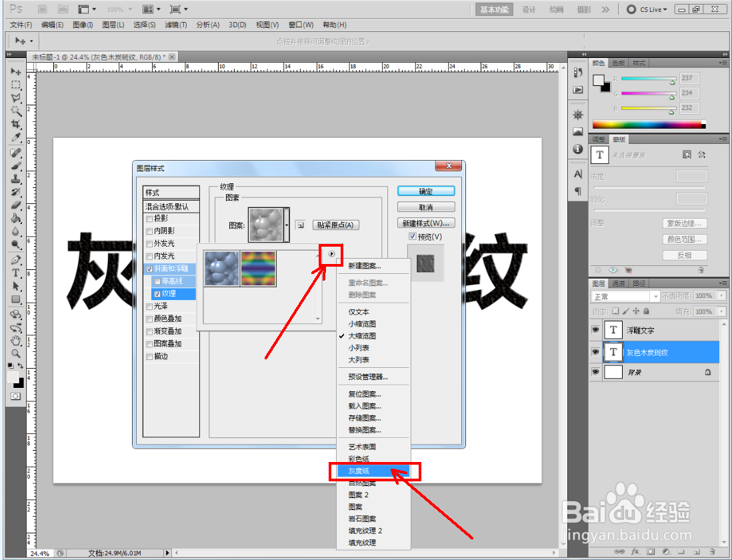Click the 蒙版边缘... mask edge button
732x560 pixels.
(685, 223)
